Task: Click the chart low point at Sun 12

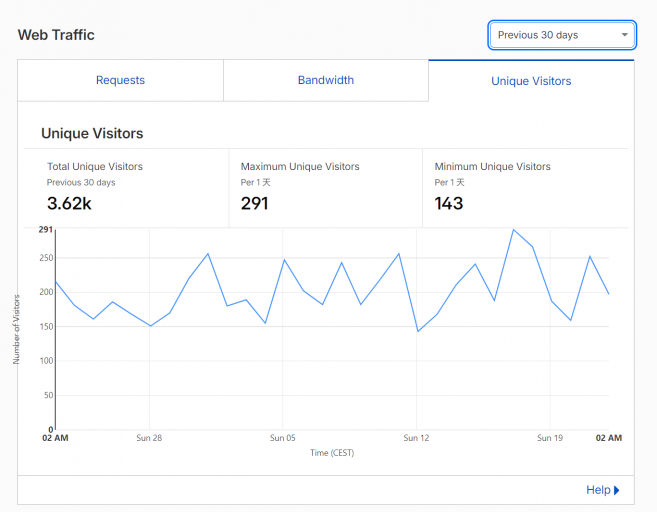Action: 418,331
